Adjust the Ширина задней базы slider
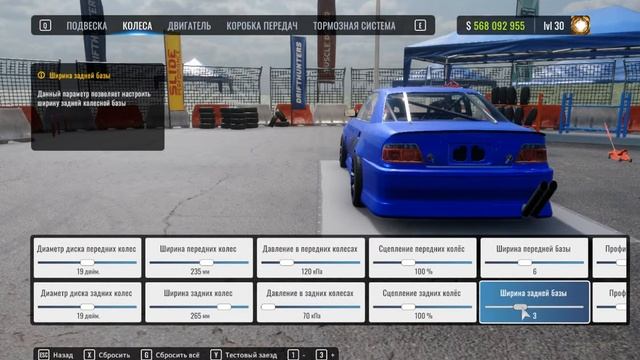640x360 pixels. [x=534, y=307]
